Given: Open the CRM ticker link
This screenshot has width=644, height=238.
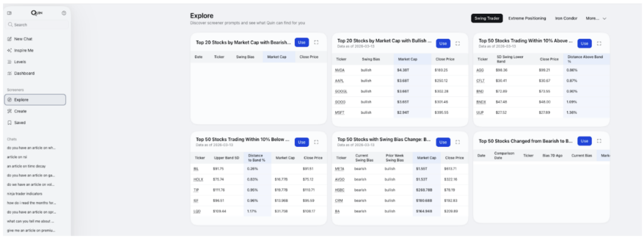Looking at the screenshot, I should 339,201.
